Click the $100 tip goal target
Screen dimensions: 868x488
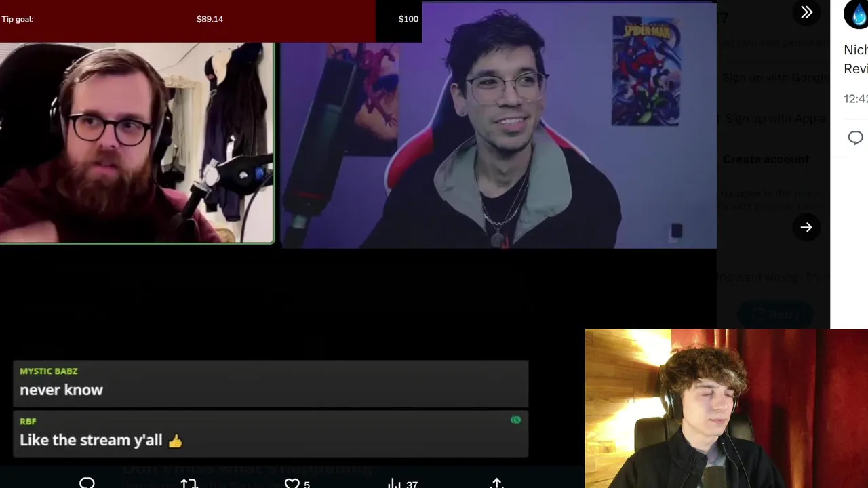[408, 19]
